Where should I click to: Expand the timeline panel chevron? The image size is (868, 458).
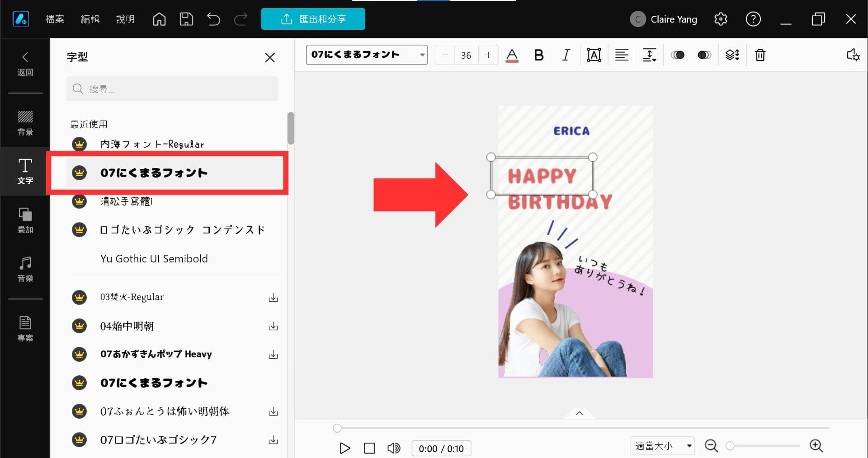click(x=579, y=413)
